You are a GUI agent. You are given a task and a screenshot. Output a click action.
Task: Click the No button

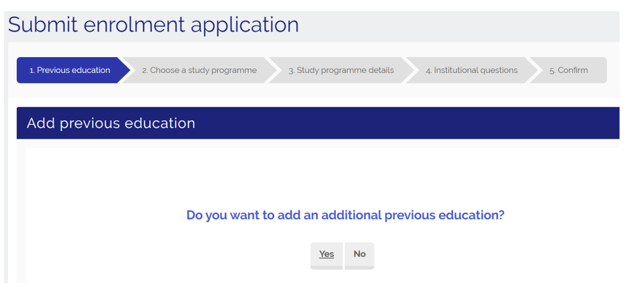[x=360, y=254]
